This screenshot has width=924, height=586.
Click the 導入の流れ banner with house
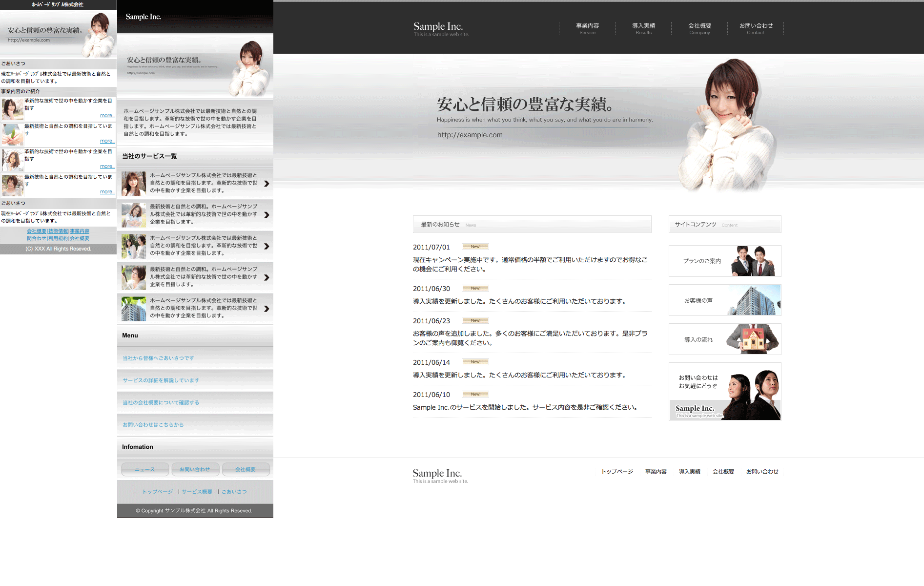[x=725, y=339]
